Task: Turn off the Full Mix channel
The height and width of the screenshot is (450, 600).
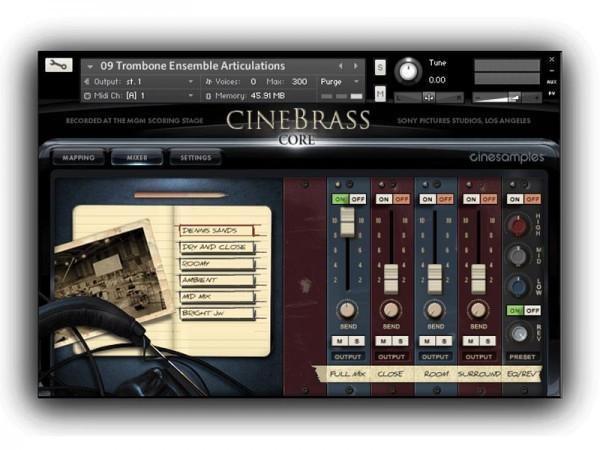Action: pyautogui.click(x=357, y=199)
